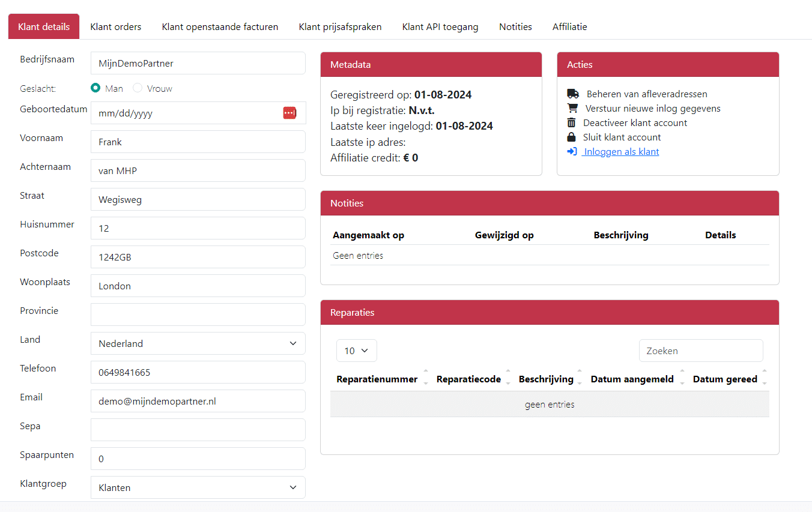Click Beheren van afleveradressen

(647, 94)
